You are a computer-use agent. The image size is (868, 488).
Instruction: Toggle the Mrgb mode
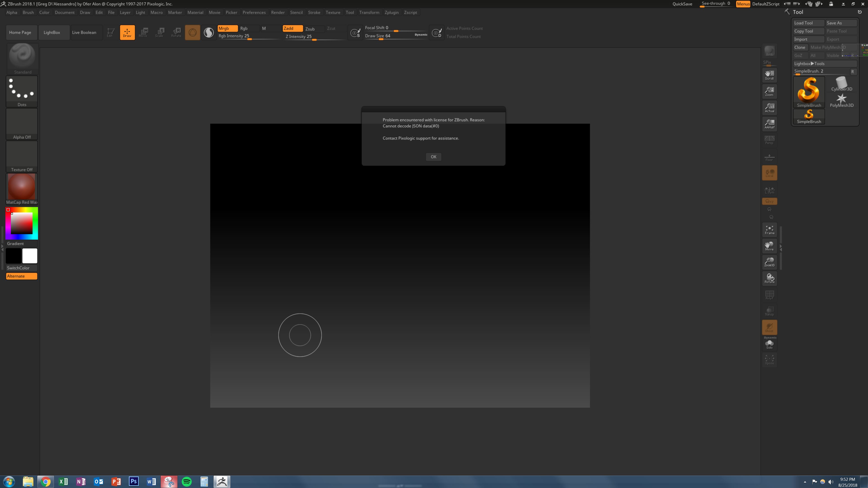[x=227, y=28]
